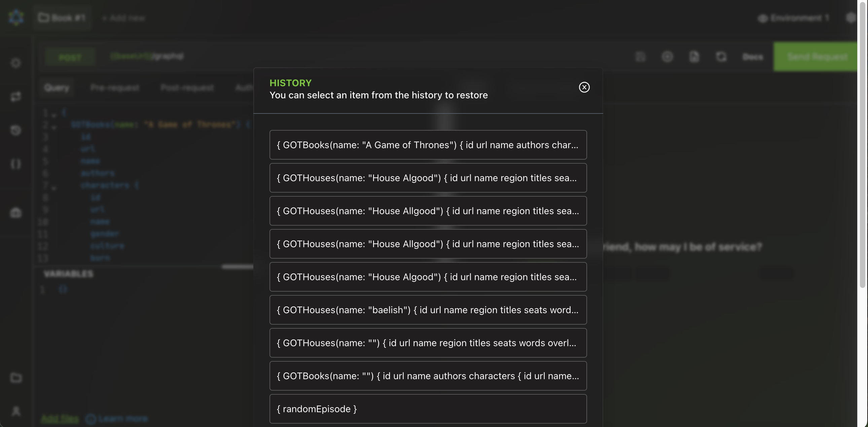Click the reload icon next to Docs
This screenshot has width=868, height=427.
721,57
